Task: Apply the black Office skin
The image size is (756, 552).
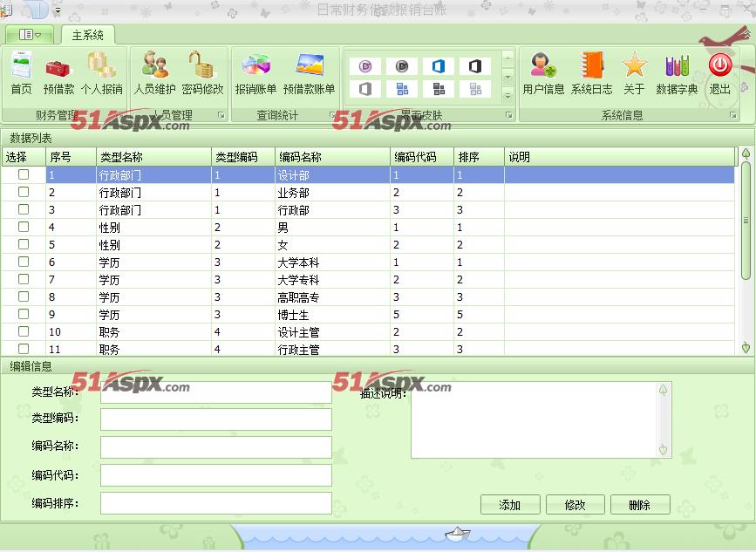Action: point(475,66)
